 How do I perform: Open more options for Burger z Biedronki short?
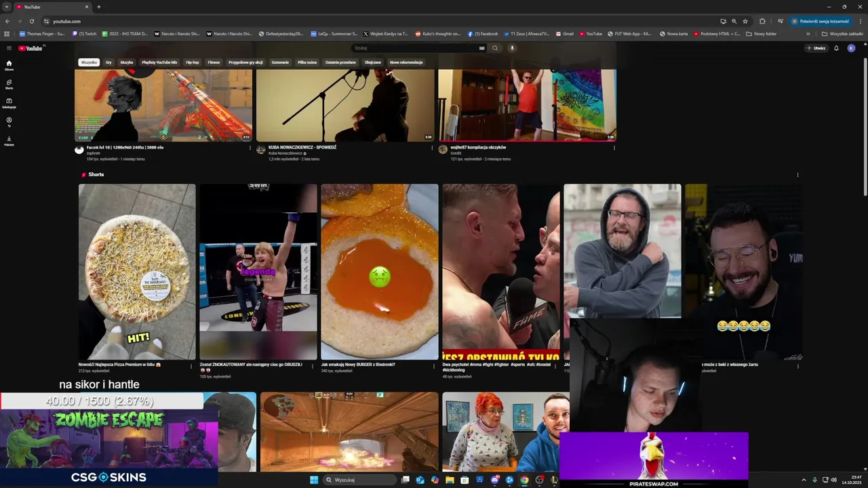pos(433,366)
